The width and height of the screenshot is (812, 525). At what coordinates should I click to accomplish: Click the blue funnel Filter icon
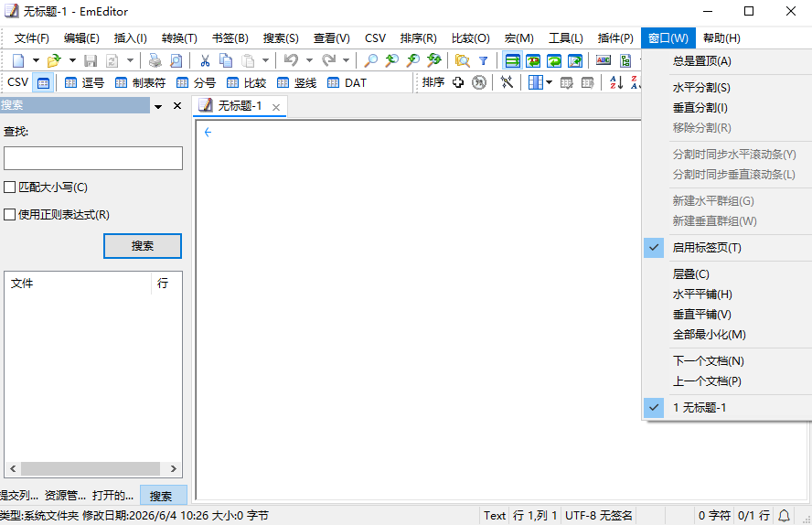point(483,60)
